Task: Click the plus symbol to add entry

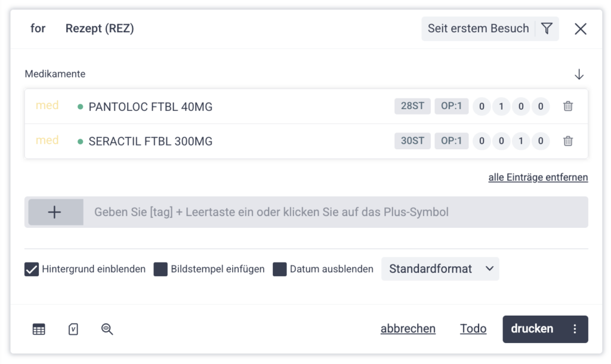Action: pyautogui.click(x=54, y=212)
